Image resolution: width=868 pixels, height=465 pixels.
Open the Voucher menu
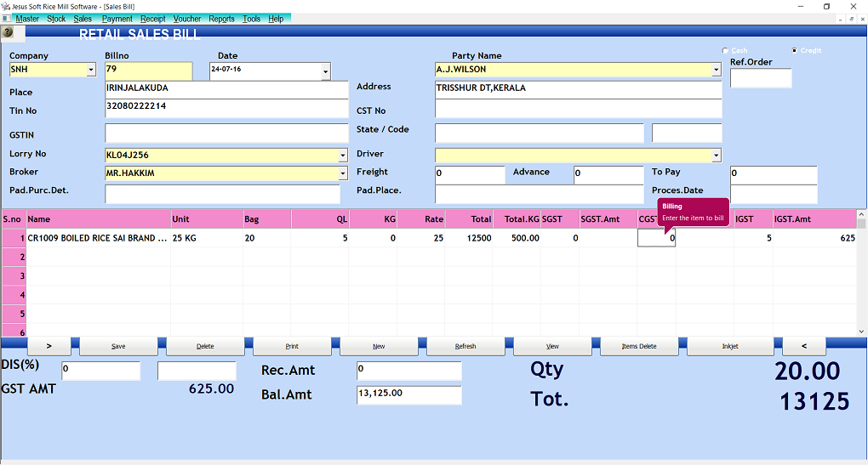[x=187, y=19]
